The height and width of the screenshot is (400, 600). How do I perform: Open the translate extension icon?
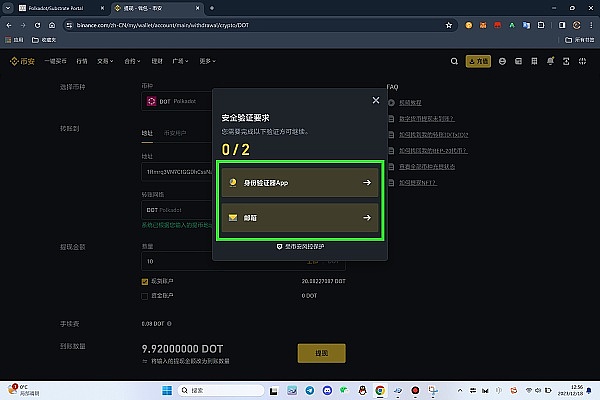pyautogui.click(x=527, y=25)
